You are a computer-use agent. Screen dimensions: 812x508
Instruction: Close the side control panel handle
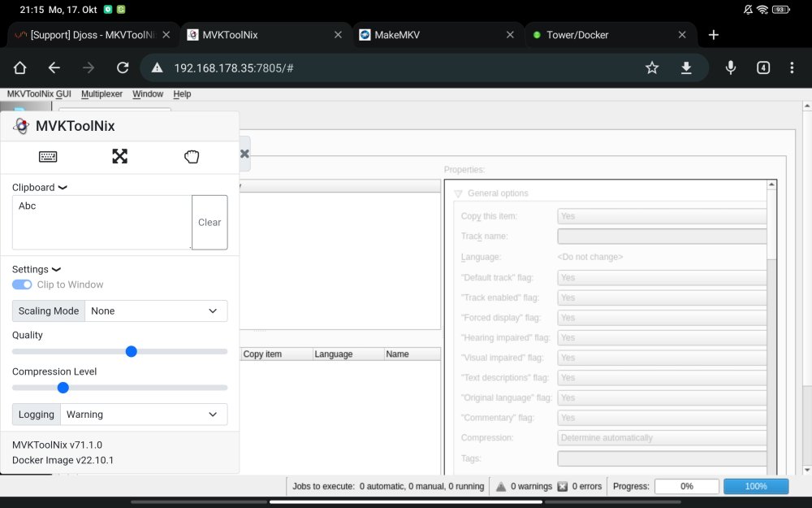click(x=245, y=154)
